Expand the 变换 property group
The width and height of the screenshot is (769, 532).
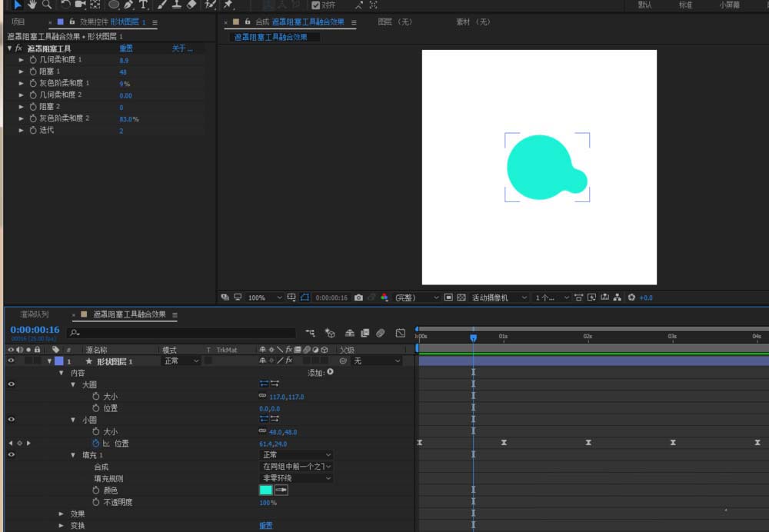point(62,526)
